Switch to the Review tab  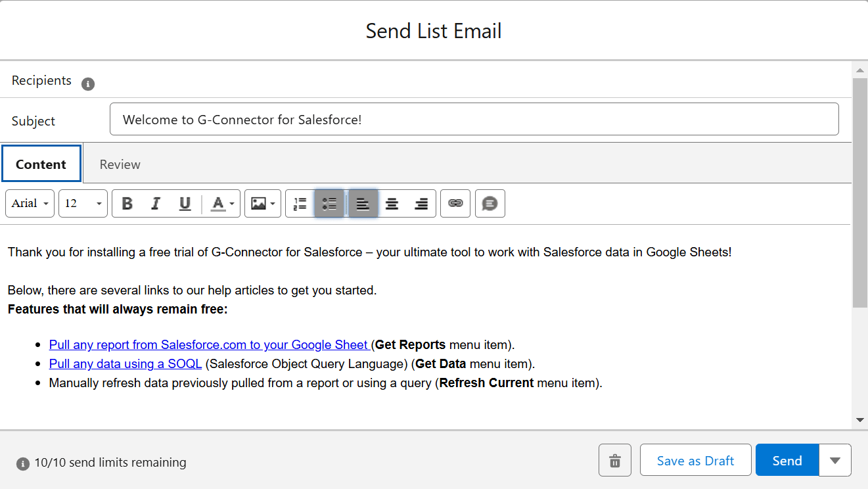[120, 164]
